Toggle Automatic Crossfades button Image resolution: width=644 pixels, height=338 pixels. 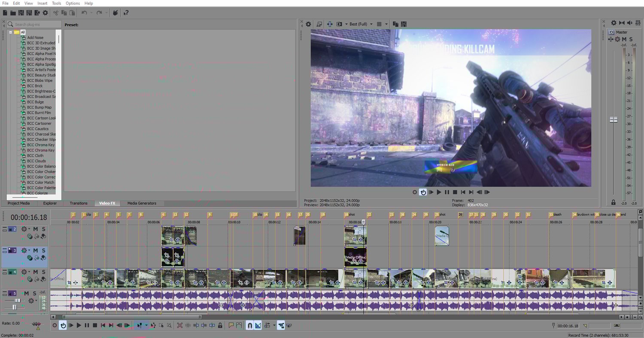pos(258,326)
